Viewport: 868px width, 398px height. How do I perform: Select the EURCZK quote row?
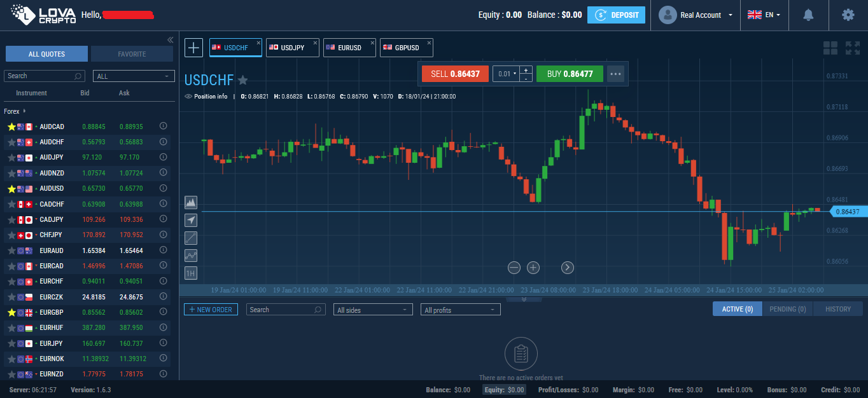pyautogui.click(x=87, y=297)
